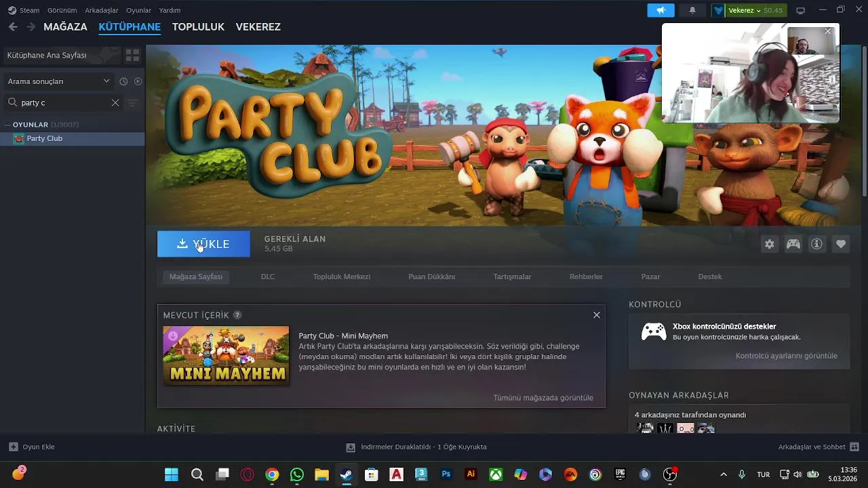868x488 pixels.
Task: Clear the library search text
Action: click(115, 103)
